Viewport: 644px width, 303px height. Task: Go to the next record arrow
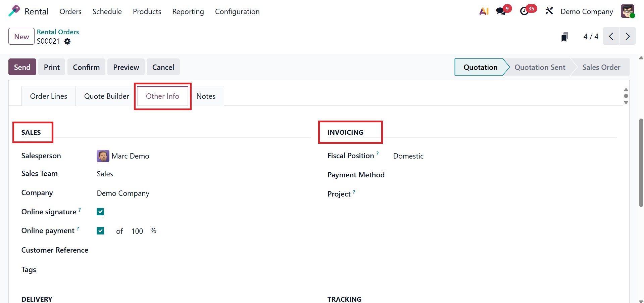(628, 36)
